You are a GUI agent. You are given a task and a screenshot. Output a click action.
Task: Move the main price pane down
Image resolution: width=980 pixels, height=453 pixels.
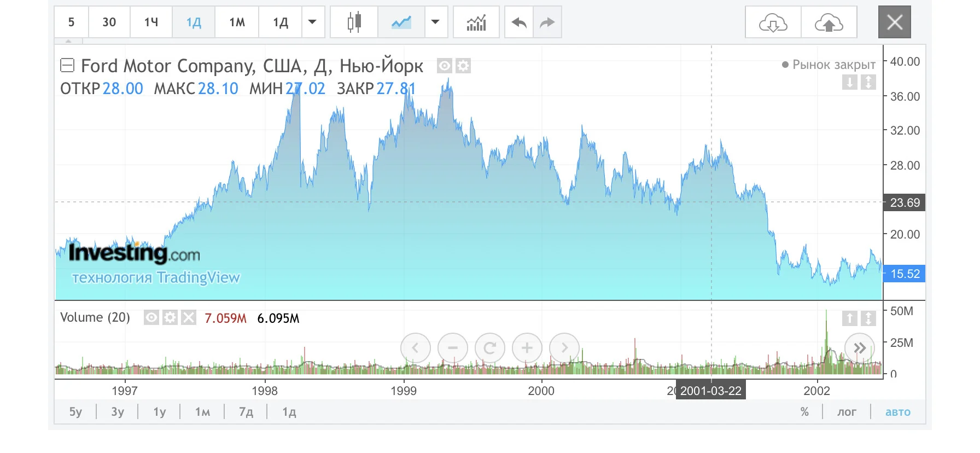click(x=850, y=83)
